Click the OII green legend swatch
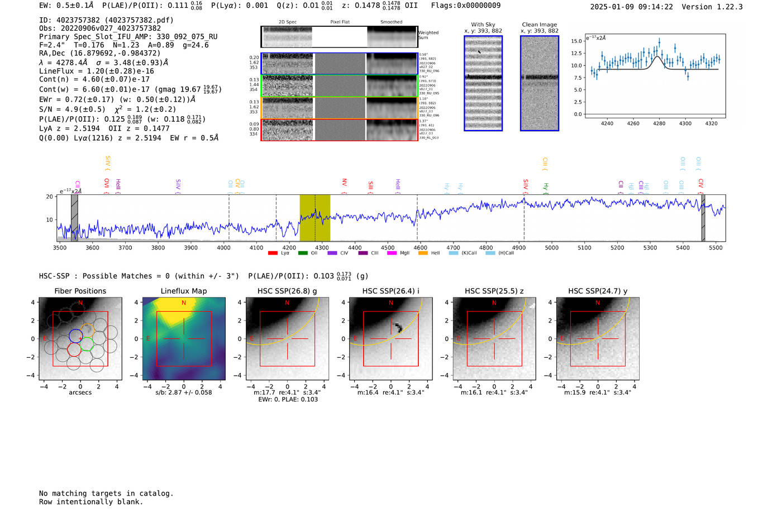782x532 pixels. point(303,253)
